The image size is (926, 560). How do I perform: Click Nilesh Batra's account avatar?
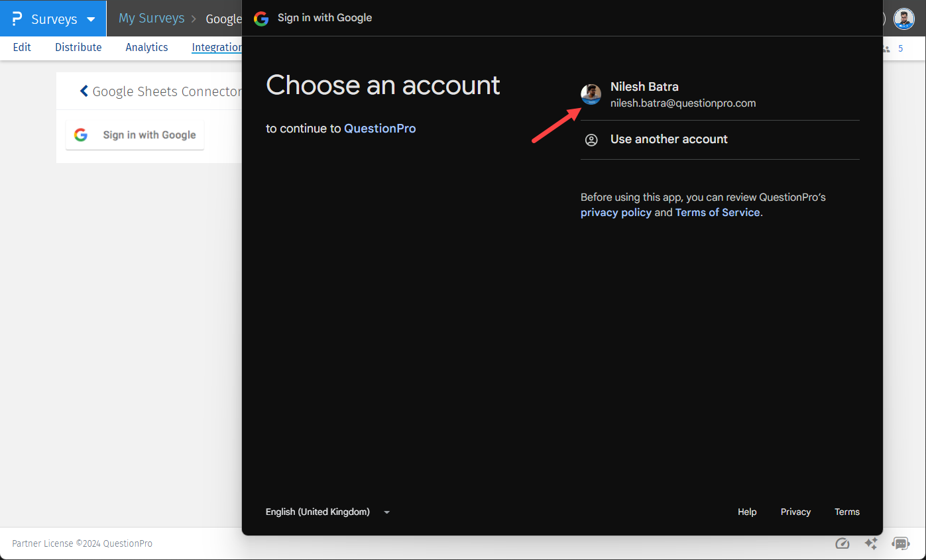click(591, 94)
